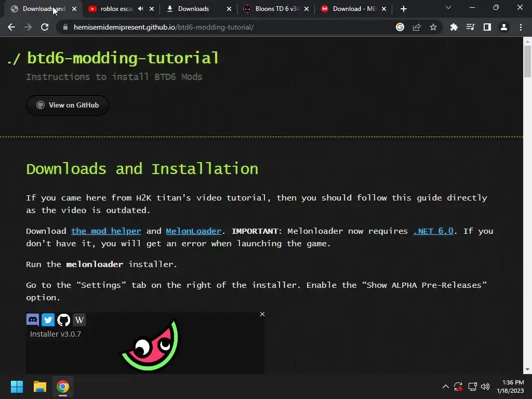The height and width of the screenshot is (399, 532).
Task: Click Chrome icon on the taskbar
Action: [x=63, y=387]
